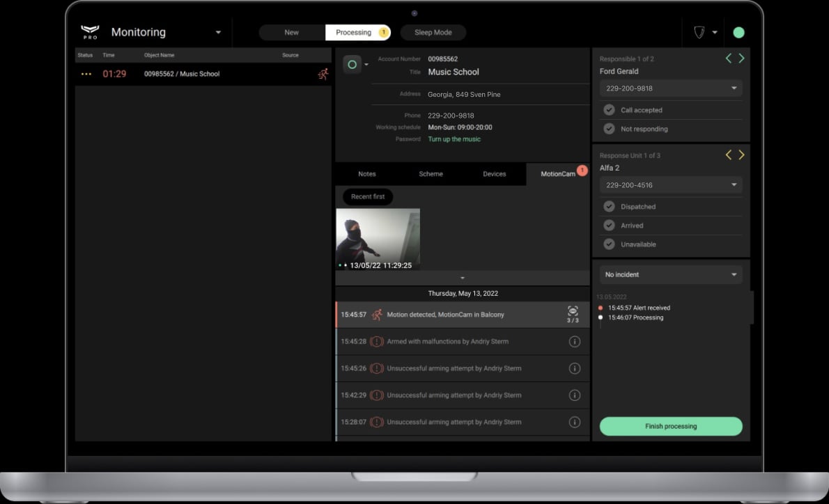Show next responsible person arrow
Image resolution: width=829 pixels, height=504 pixels.
pyautogui.click(x=741, y=58)
